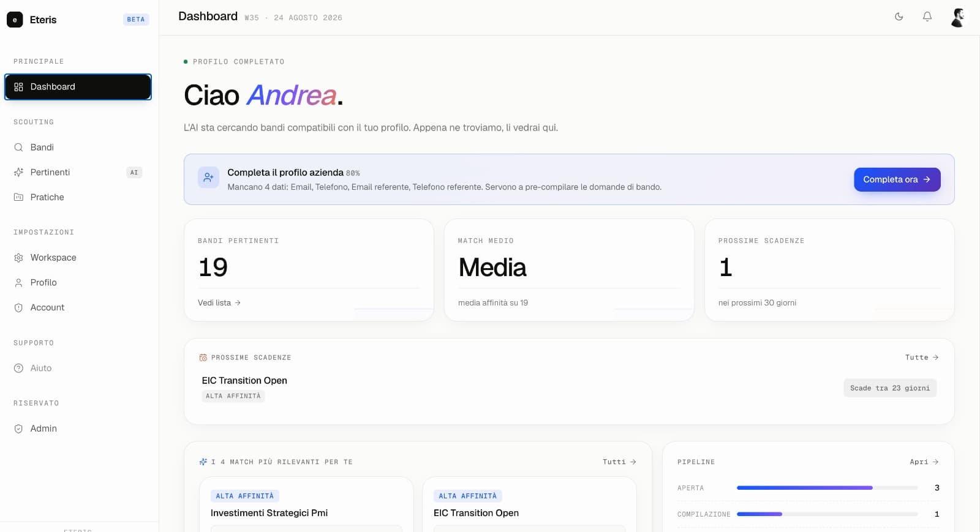This screenshot has height=532, width=980.
Task: Click Tutti link for relevant matches
Action: [x=619, y=462]
